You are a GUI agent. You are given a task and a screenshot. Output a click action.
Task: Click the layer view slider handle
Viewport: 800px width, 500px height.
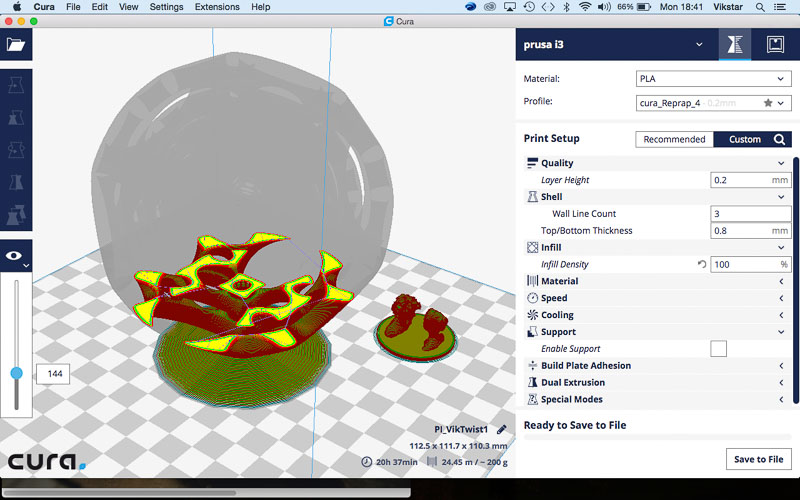pyautogui.click(x=16, y=373)
